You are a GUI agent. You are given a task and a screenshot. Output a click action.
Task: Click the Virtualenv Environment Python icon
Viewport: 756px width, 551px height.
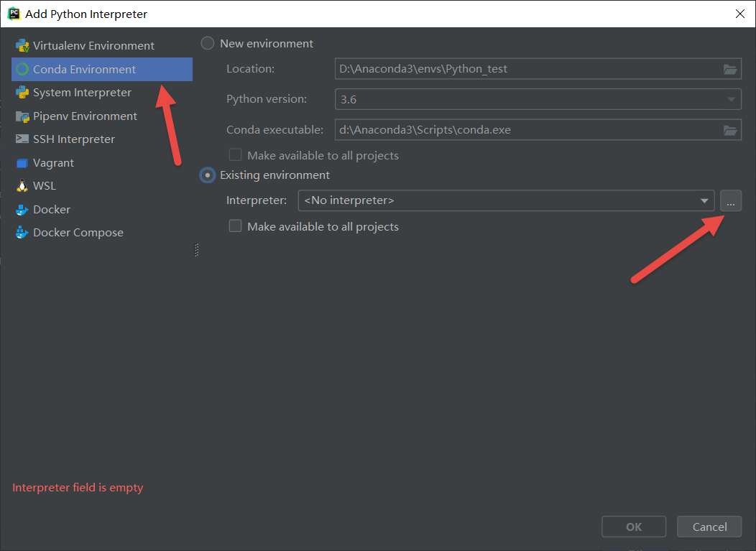tap(22, 46)
